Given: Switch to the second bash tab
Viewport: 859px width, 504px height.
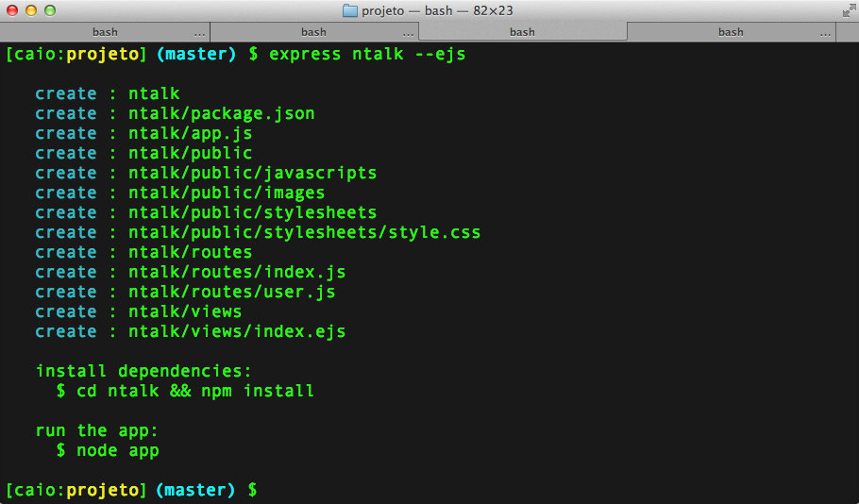Looking at the screenshot, I should click(x=312, y=32).
